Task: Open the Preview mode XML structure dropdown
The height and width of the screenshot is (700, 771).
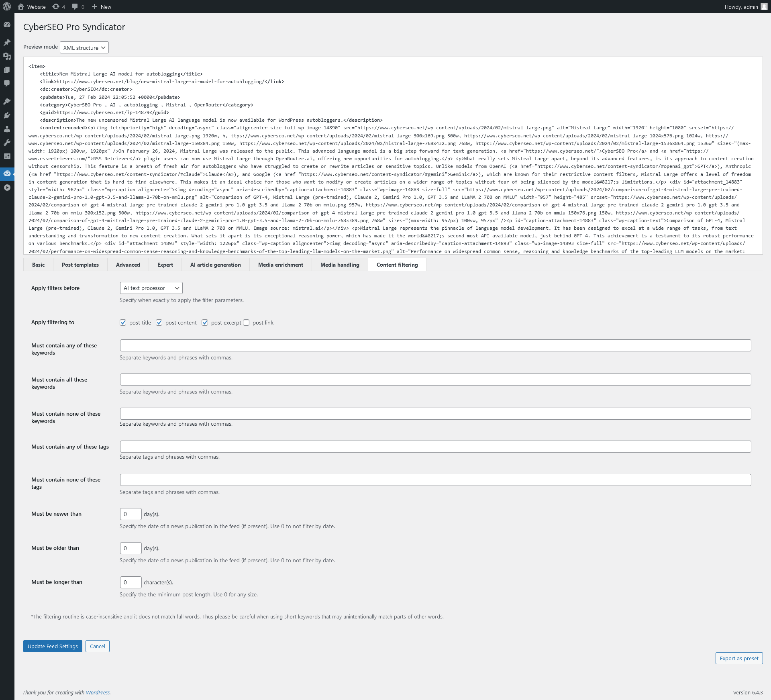Action: 84,47
